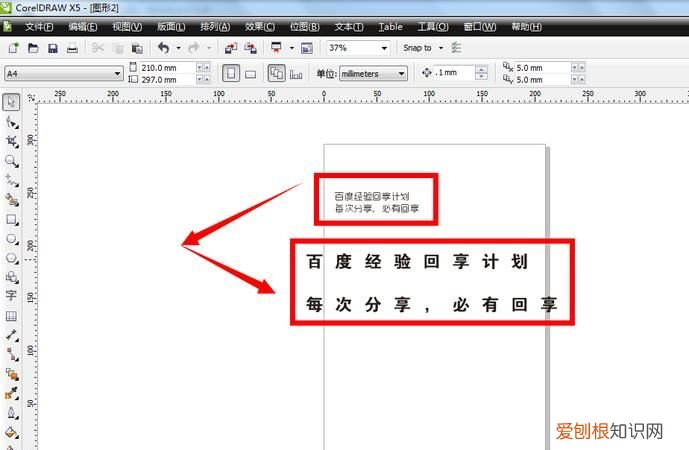Select the Rectangle tool
Viewport: 689px width, 450px height.
[11, 219]
